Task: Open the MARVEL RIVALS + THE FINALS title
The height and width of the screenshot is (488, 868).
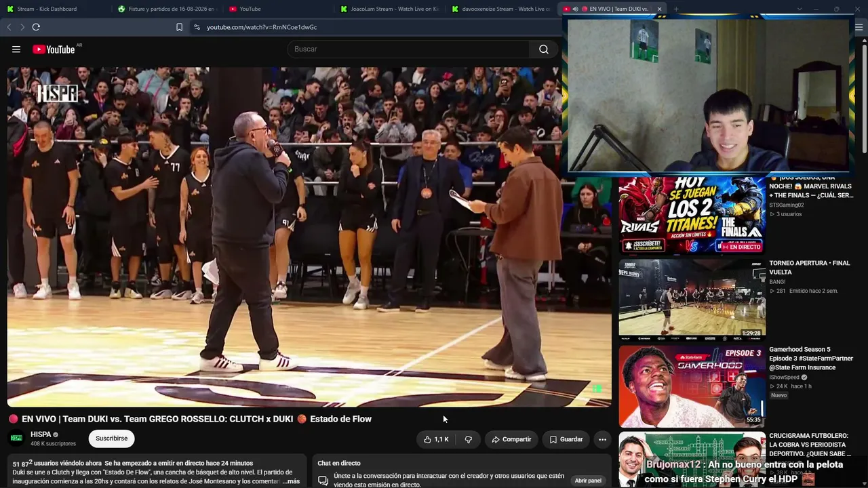Action: [811, 186]
